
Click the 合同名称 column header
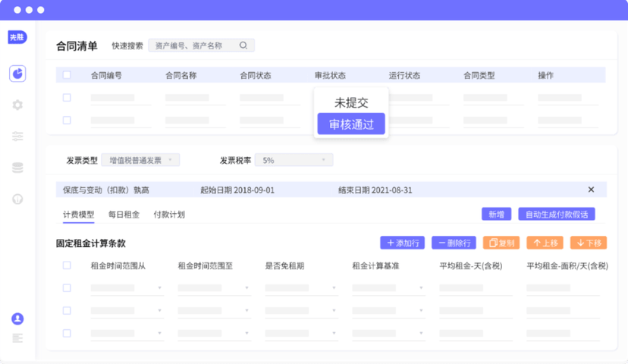(x=181, y=75)
